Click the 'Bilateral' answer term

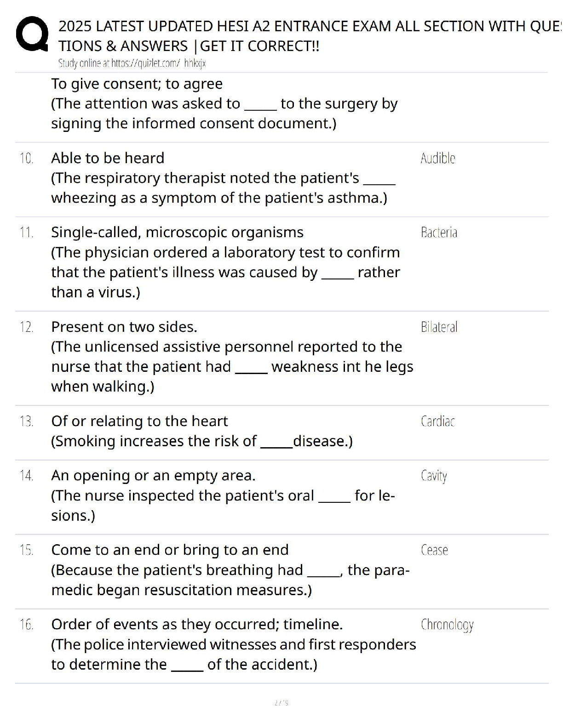(439, 327)
